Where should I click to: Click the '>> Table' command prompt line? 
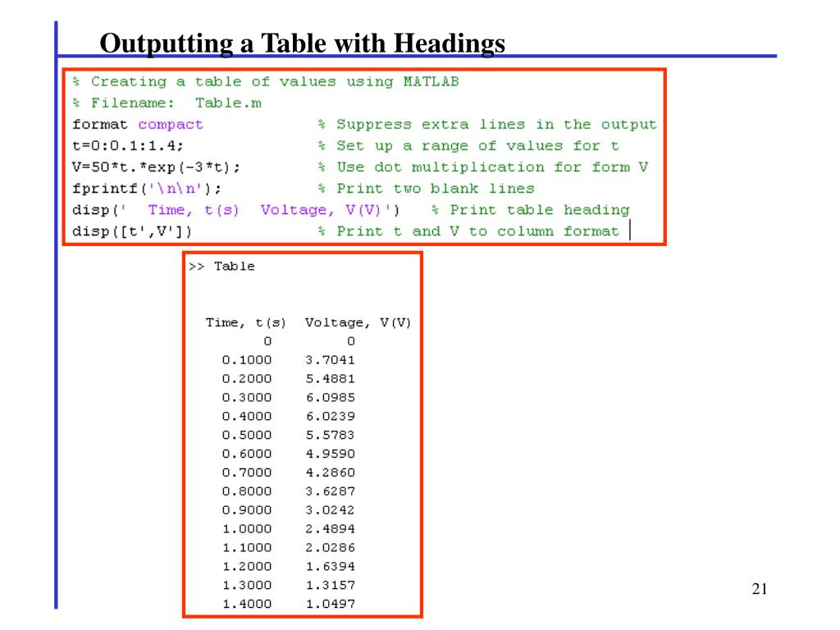point(221,267)
